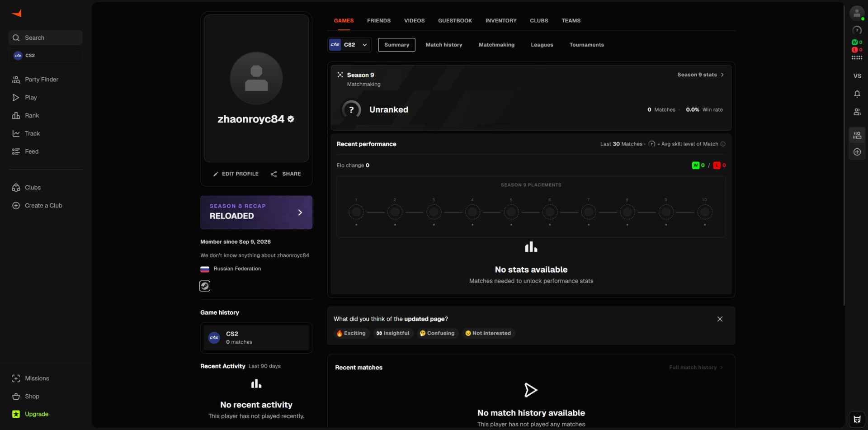Screen dimensions: 868x430
Task: Open the Season 8 Recap Reloaded banner
Action: (256, 213)
